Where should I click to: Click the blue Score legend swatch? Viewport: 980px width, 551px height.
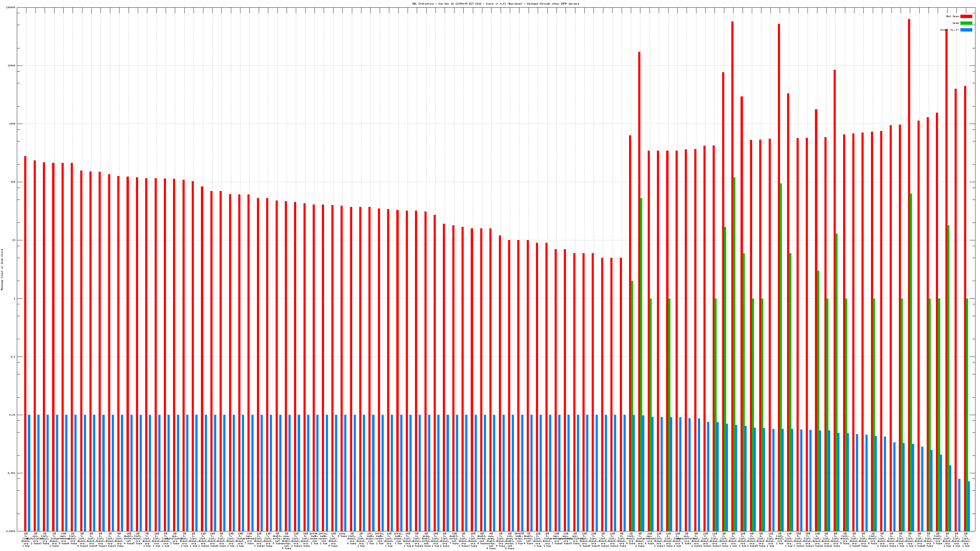(966, 30)
